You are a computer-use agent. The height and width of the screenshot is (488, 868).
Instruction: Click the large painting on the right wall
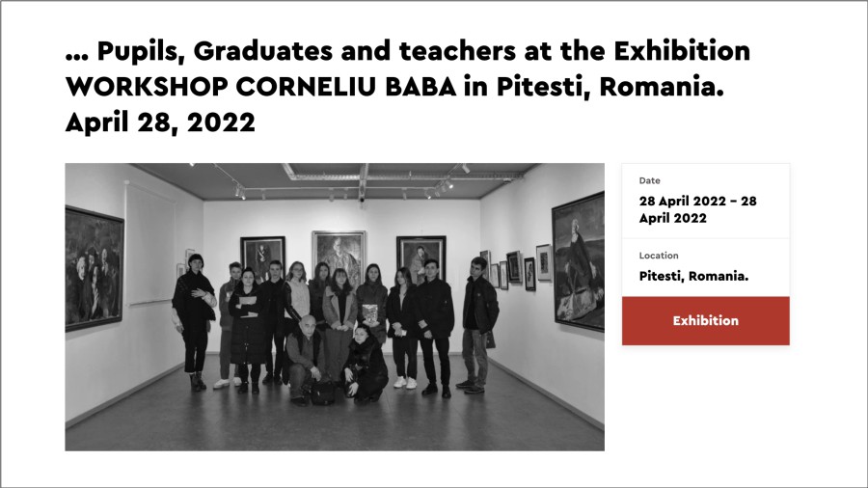tap(579, 260)
